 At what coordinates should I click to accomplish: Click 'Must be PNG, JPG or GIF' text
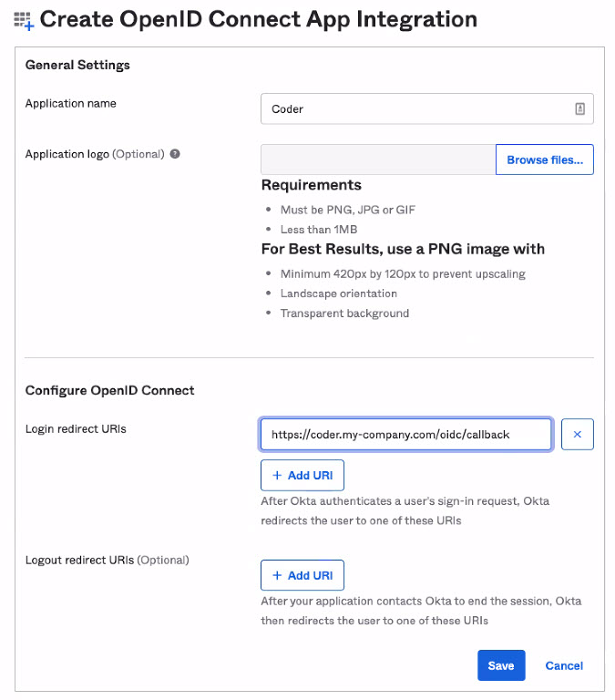point(348,210)
